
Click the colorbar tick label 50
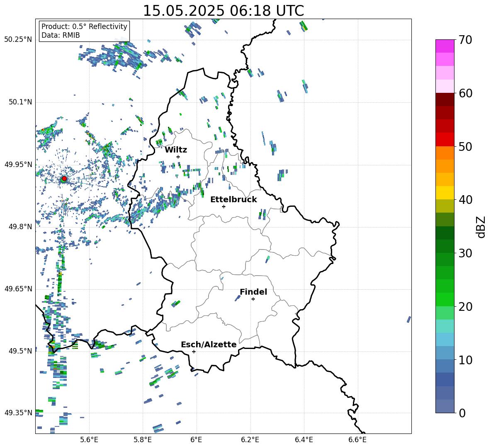[465, 146]
